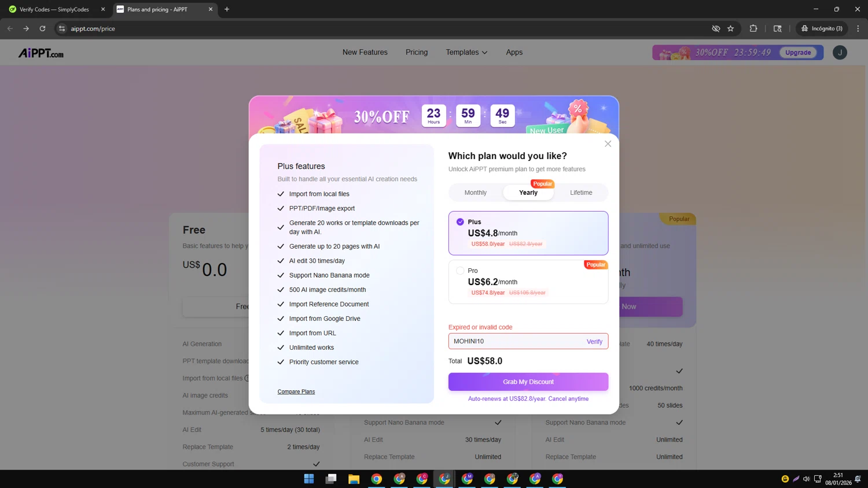Open the browser extensions icon
This screenshot has width=868, height=488.
pyautogui.click(x=753, y=28)
